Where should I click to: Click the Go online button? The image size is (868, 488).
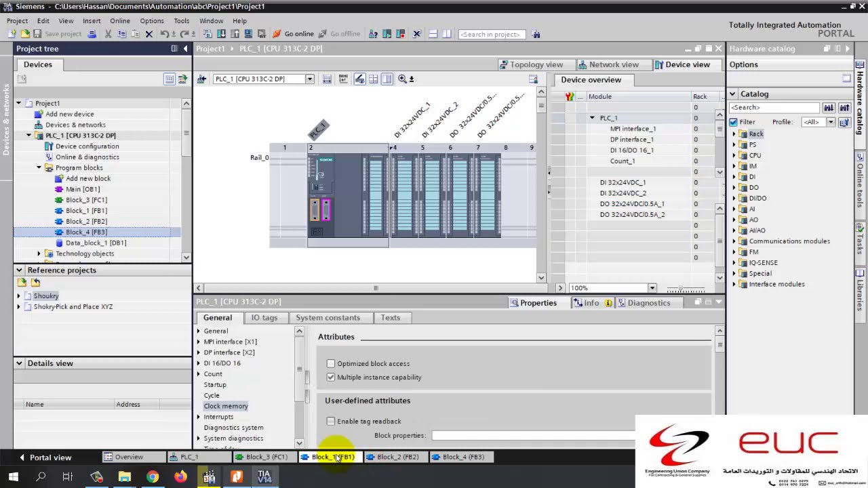(294, 34)
